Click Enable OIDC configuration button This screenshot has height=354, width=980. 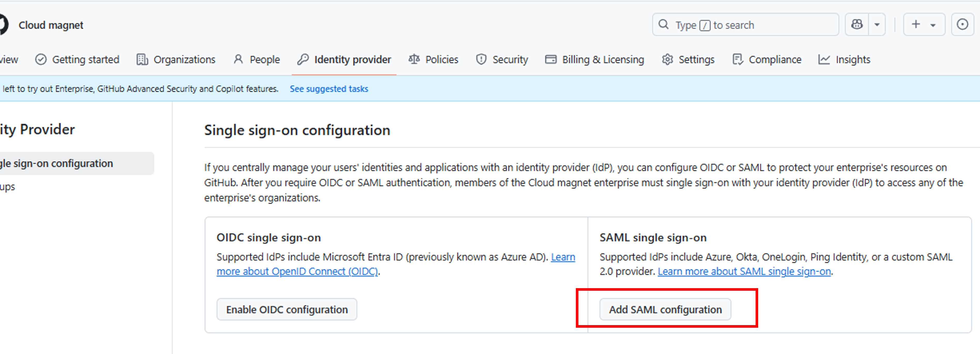coord(287,310)
